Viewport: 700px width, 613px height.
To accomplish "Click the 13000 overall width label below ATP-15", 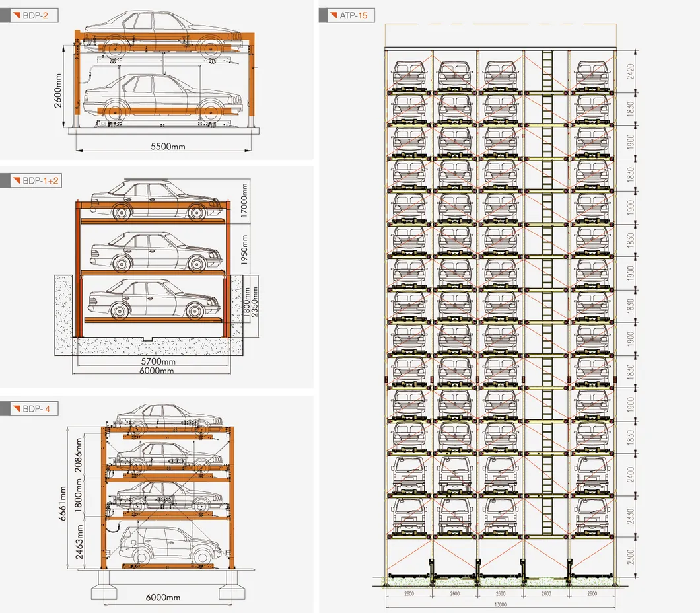I will coord(500,604).
